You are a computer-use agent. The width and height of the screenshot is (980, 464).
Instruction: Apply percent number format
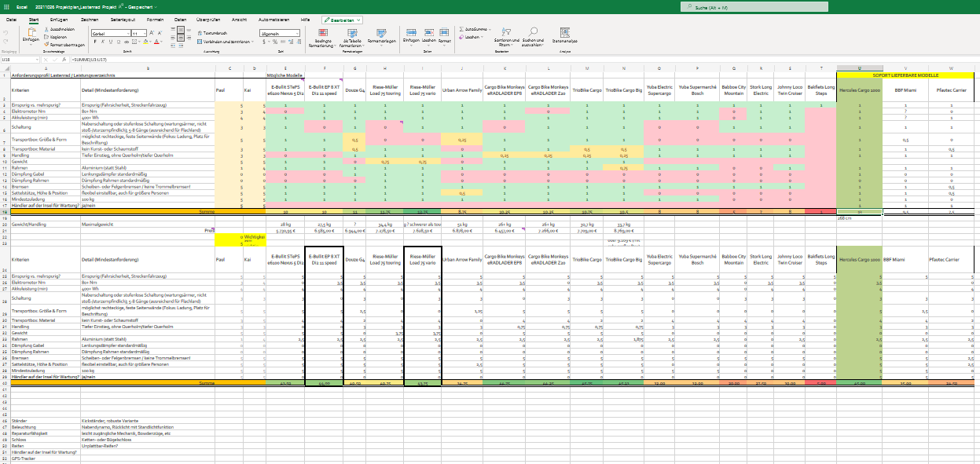point(273,42)
